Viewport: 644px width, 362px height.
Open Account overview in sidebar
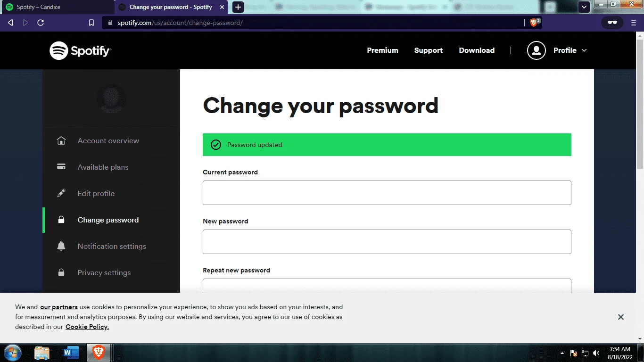click(108, 140)
